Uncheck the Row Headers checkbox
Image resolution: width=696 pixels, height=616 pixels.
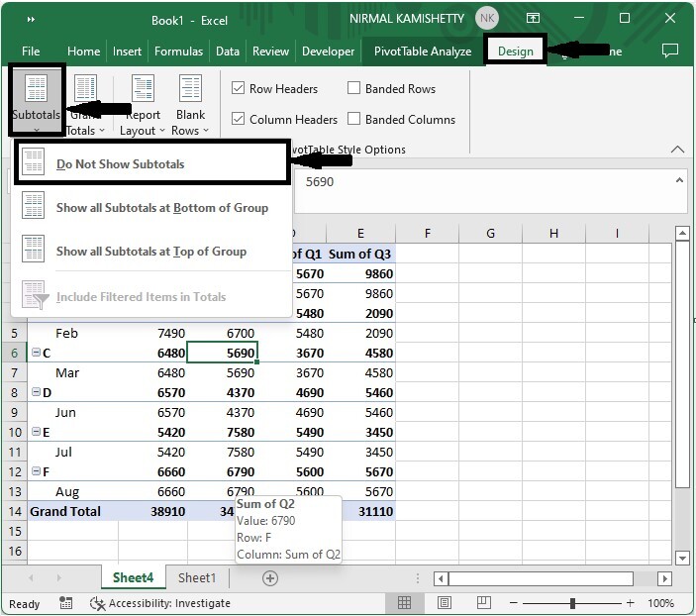238,89
